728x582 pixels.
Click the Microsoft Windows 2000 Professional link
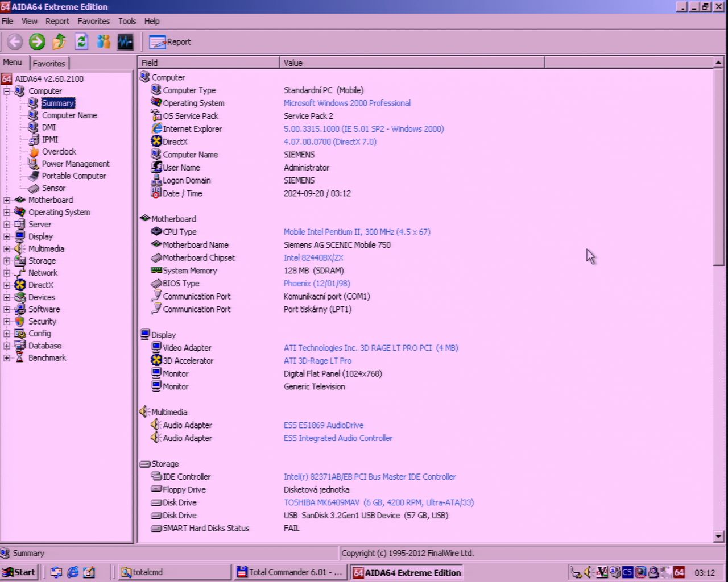[x=347, y=103]
